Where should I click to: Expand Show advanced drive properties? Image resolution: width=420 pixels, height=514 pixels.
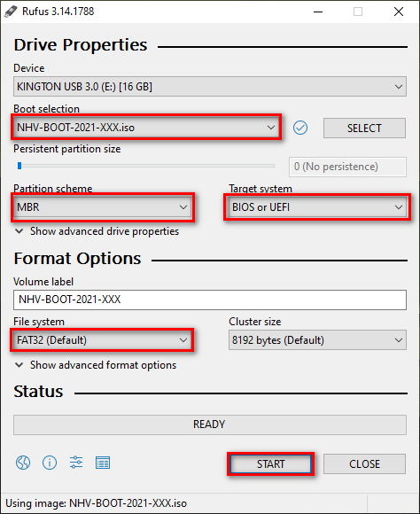(97, 231)
